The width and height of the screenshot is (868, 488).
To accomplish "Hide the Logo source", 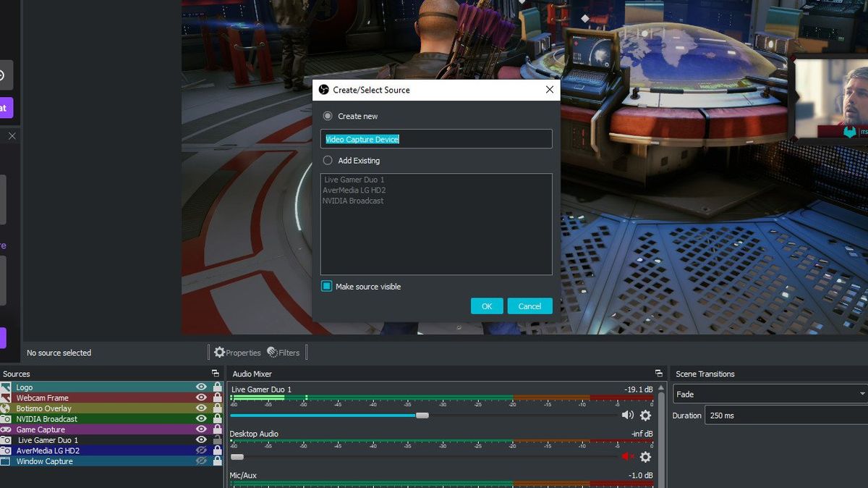I will point(200,387).
